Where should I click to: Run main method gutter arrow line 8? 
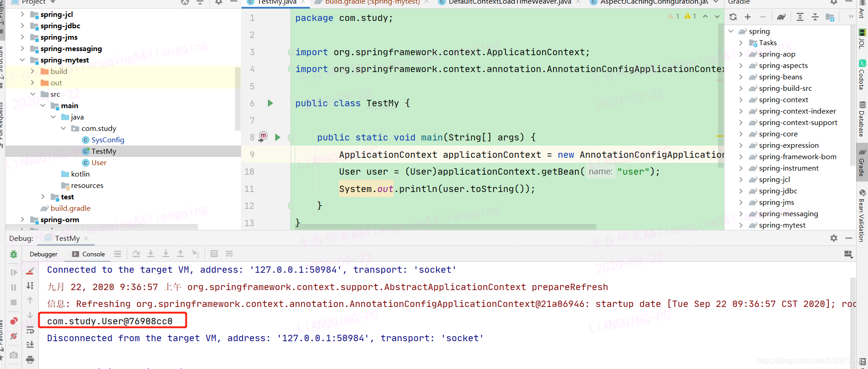[x=277, y=137]
